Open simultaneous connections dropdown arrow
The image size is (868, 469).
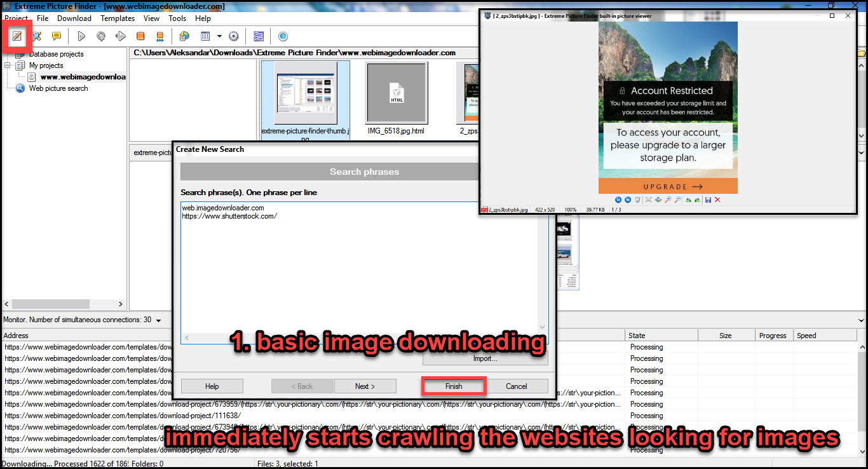coord(158,320)
